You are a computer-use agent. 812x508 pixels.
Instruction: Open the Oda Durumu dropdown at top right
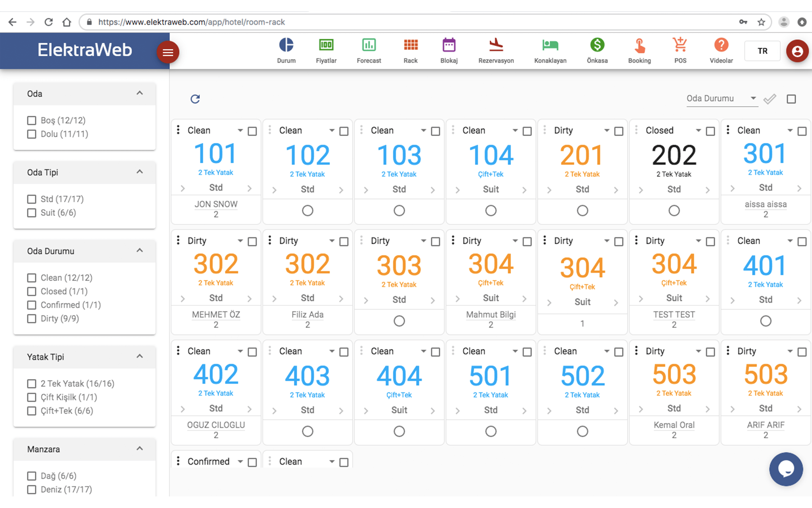(x=722, y=99)
